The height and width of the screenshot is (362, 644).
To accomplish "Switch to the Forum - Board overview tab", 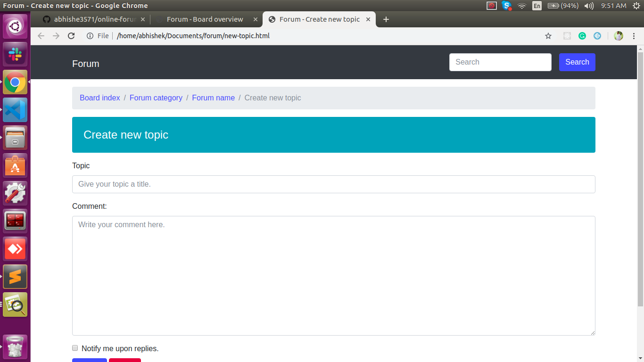I will click(205, 19).
